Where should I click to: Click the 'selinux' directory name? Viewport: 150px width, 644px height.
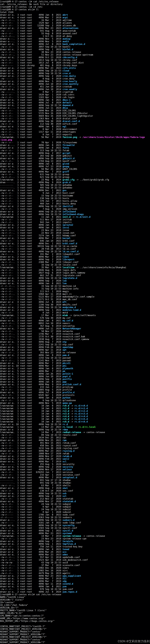(67, 470)
